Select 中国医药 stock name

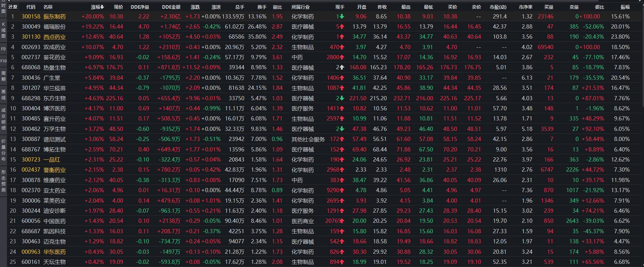click(55, 221)
